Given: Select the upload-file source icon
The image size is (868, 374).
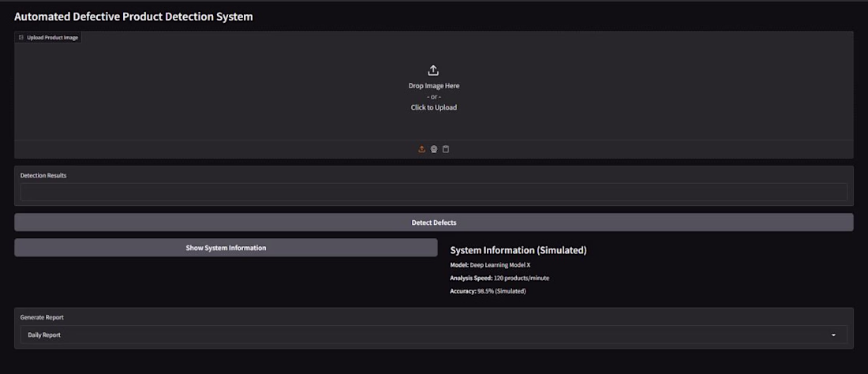Looking at the screenshot, I should click(x=422, y=149).
